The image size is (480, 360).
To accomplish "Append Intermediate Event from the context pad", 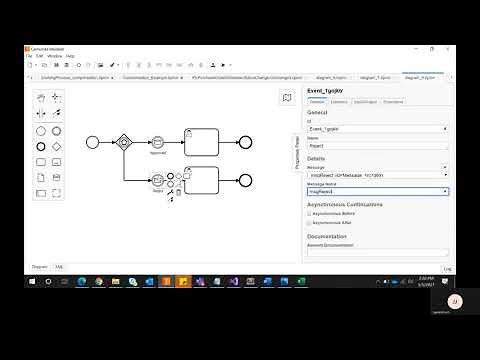I will click(x=170, y=184).
